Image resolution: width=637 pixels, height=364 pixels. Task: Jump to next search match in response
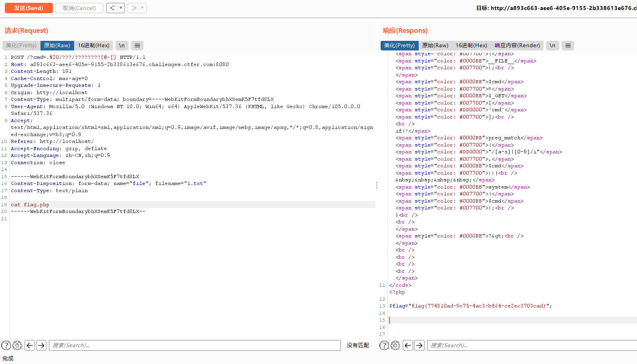[x=419, y=345]
